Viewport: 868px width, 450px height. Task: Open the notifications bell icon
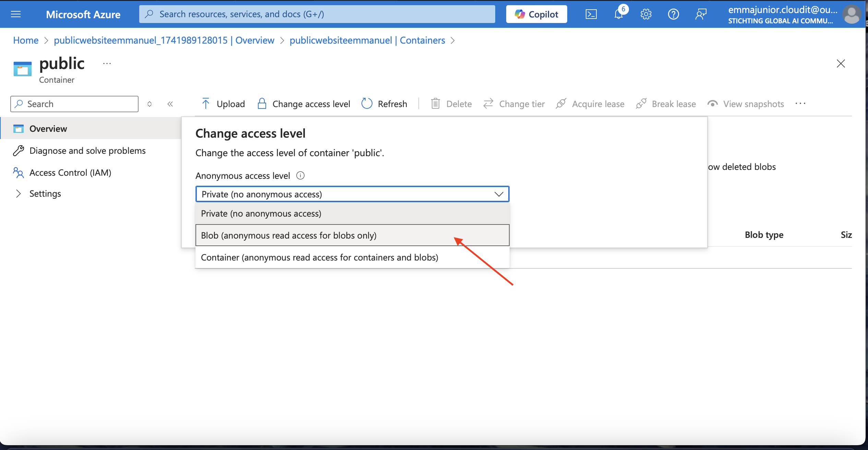click(619, 14)
